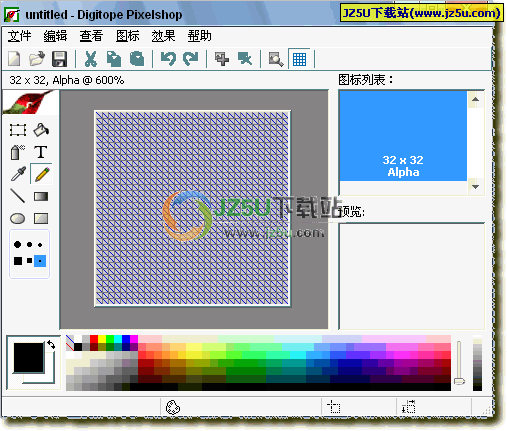Click the icon list scroll-up arrow
This screenshot has height=431, width=507.
[x=475, y=99]
